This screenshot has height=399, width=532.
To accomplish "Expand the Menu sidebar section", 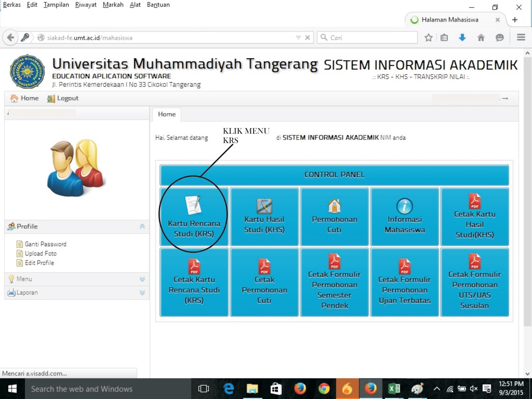I will tap(142, 279).
